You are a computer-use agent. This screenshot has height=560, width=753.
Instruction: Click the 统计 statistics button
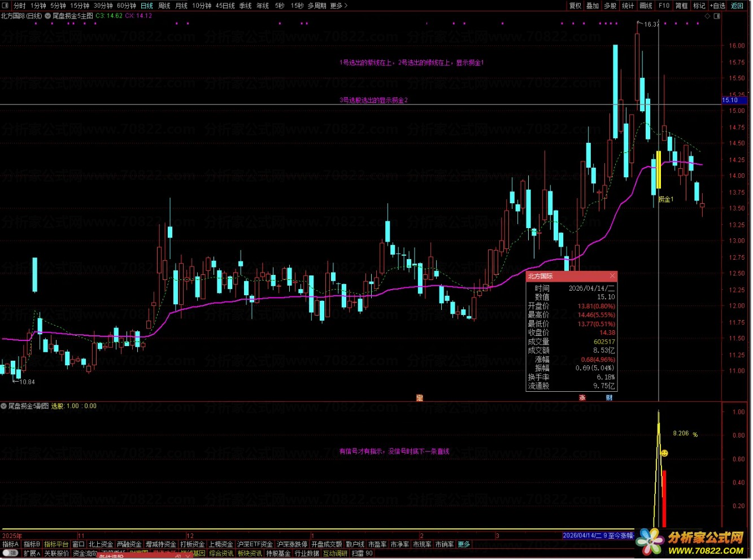(628, 6)
